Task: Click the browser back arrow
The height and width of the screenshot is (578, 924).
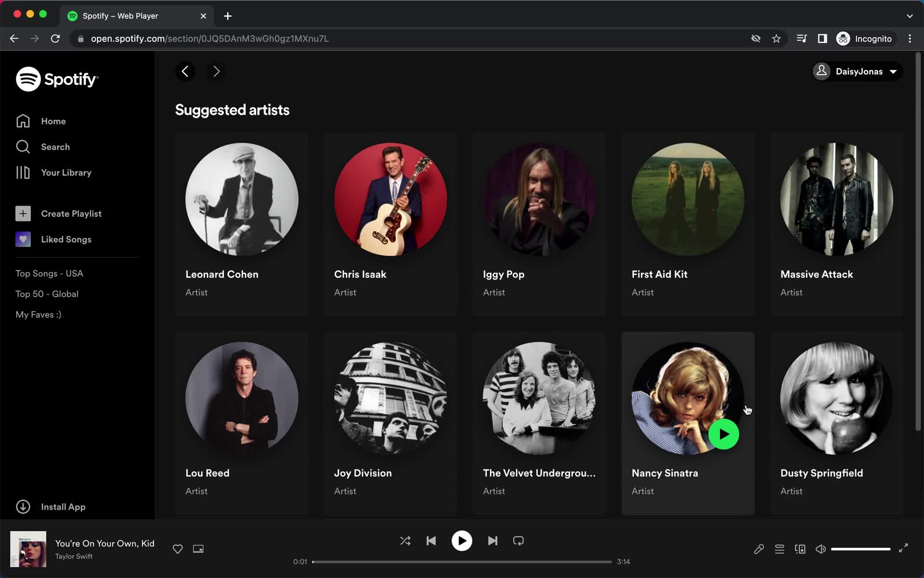Action: click(x=14, y=39)
